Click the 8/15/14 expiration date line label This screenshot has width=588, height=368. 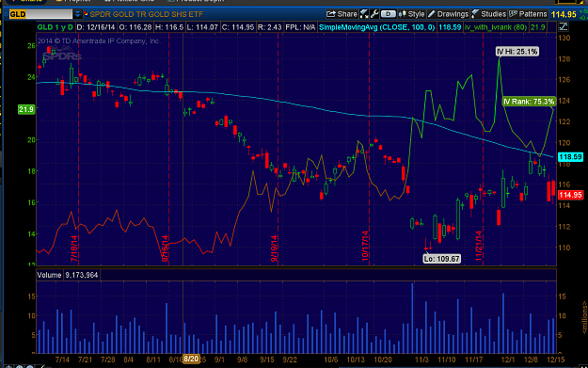click(165, 248)
